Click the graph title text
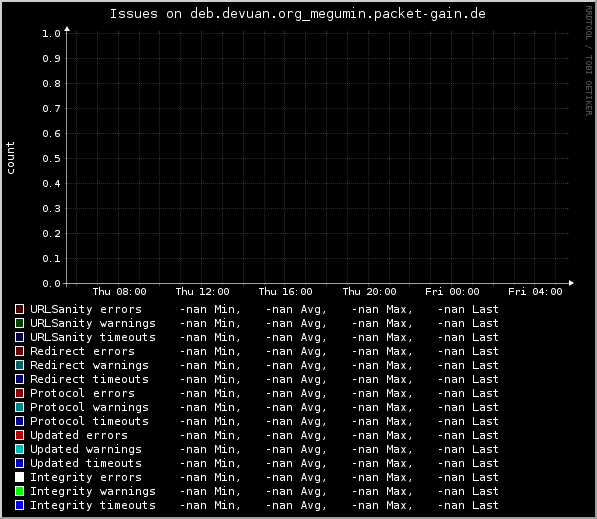 pyautogui.click(x=298, y=14)
